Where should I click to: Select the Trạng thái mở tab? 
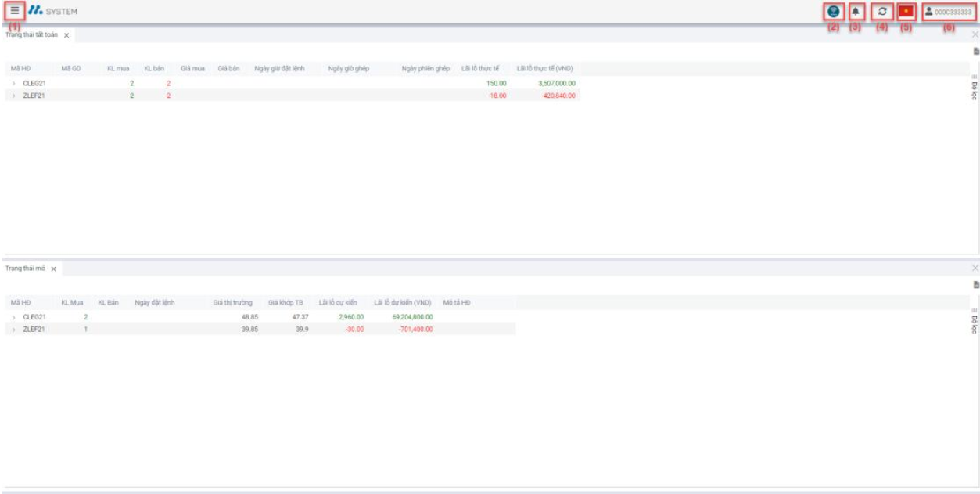click(26, 269)
